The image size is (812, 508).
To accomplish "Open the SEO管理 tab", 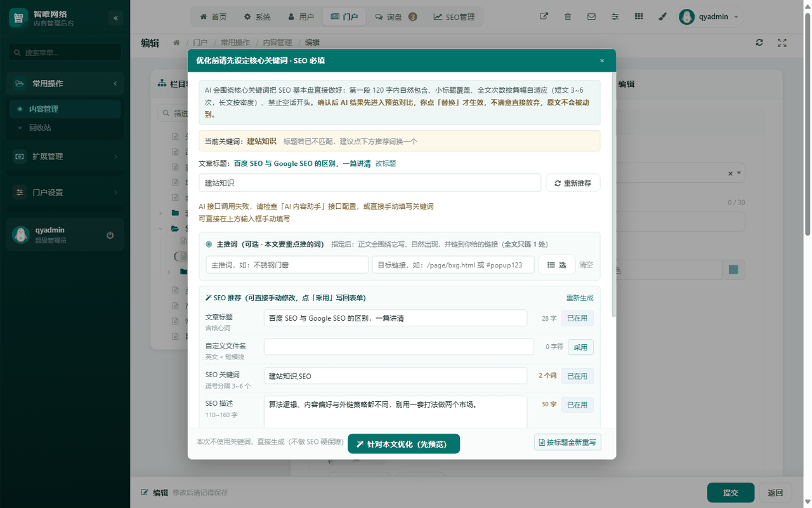I will [x=454, y=17].
